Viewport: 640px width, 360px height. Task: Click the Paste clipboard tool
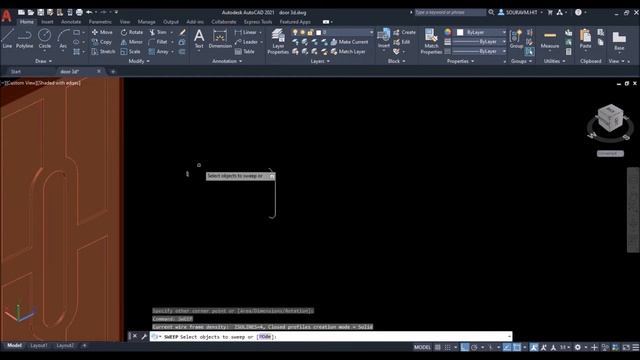point(585,39)
